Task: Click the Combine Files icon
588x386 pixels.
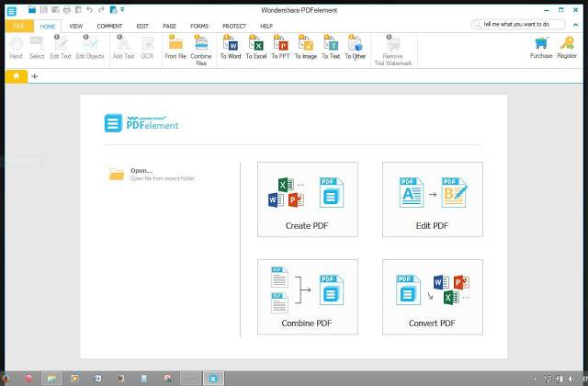Action: tap(201, 51)
